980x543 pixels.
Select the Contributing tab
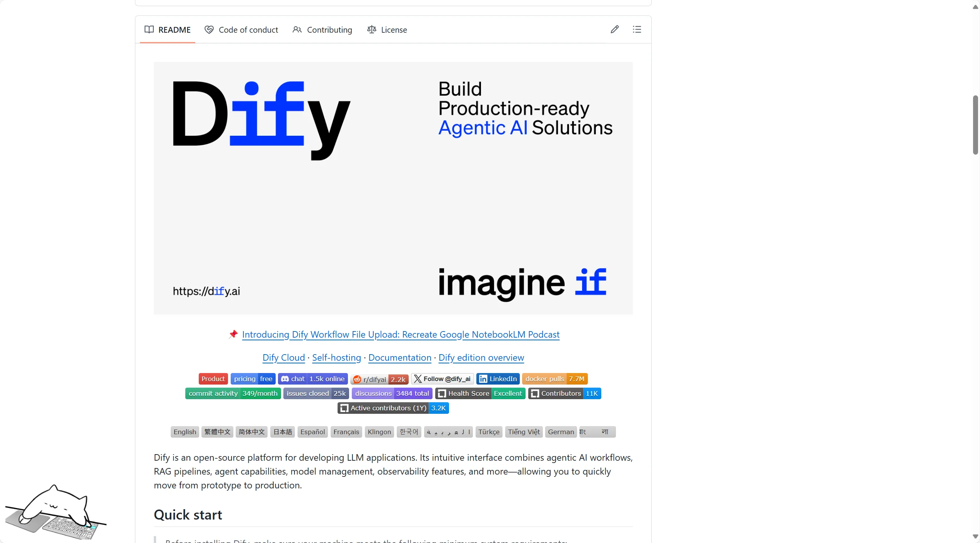322,30
